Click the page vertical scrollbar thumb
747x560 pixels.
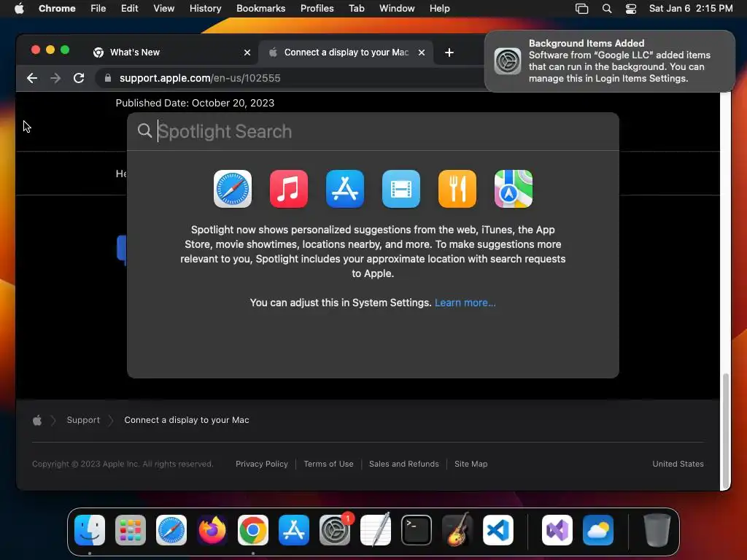pyautogui.click(x=726, y=432)
